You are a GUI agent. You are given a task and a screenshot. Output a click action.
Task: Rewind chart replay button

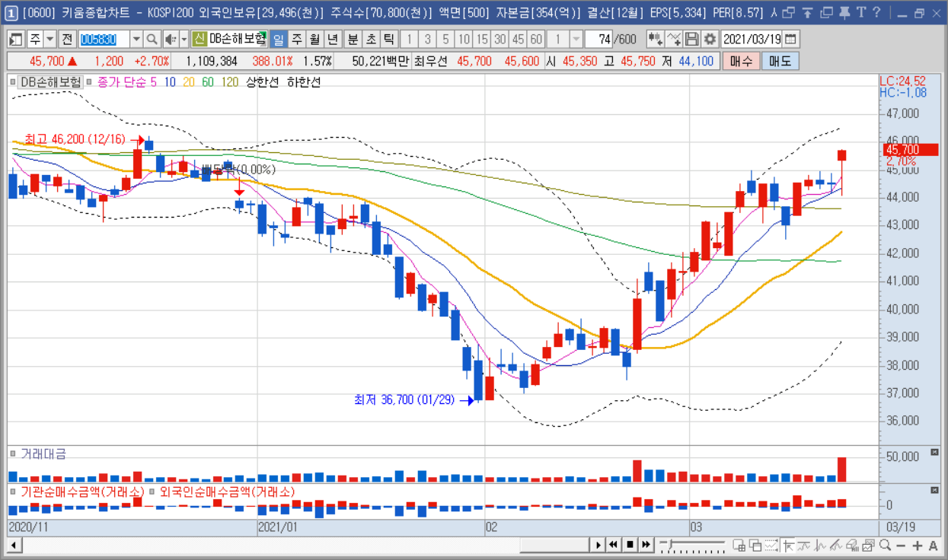(x=614, y=545)
